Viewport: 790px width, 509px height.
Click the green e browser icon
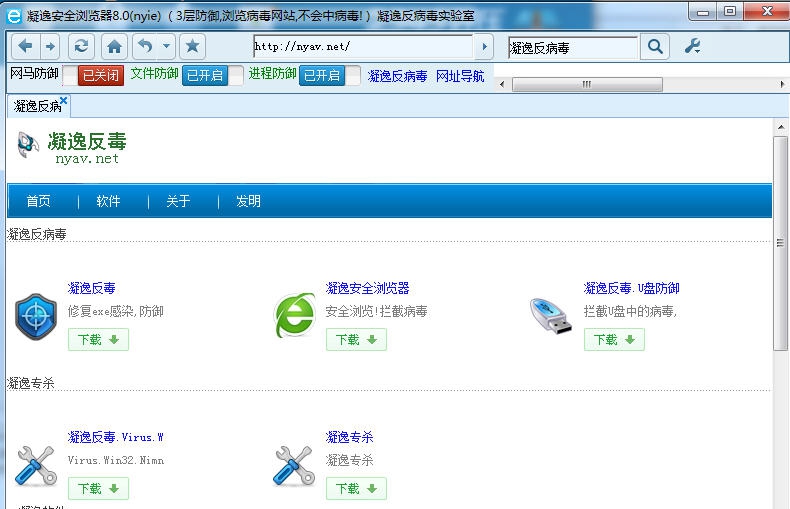[x=295, y=315]
